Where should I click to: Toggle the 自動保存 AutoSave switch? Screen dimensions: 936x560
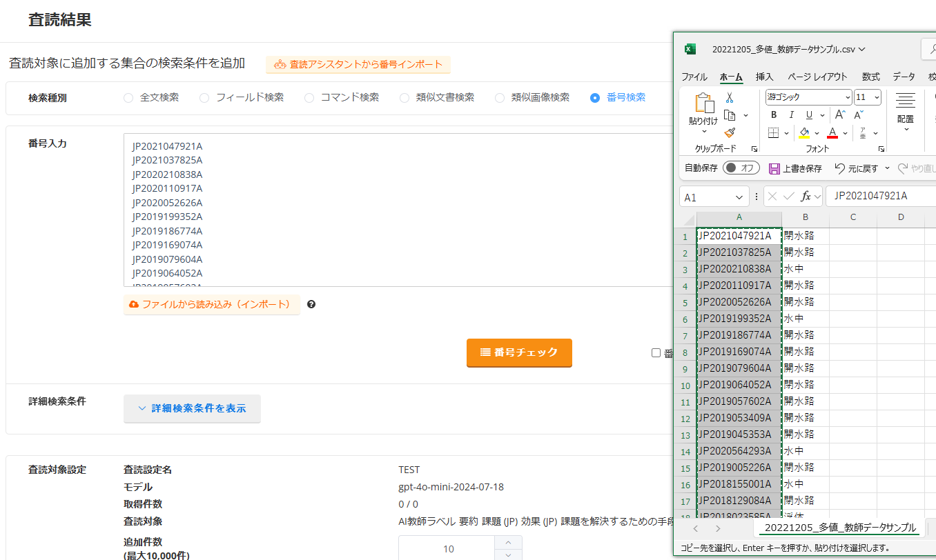tap(741, 168)
